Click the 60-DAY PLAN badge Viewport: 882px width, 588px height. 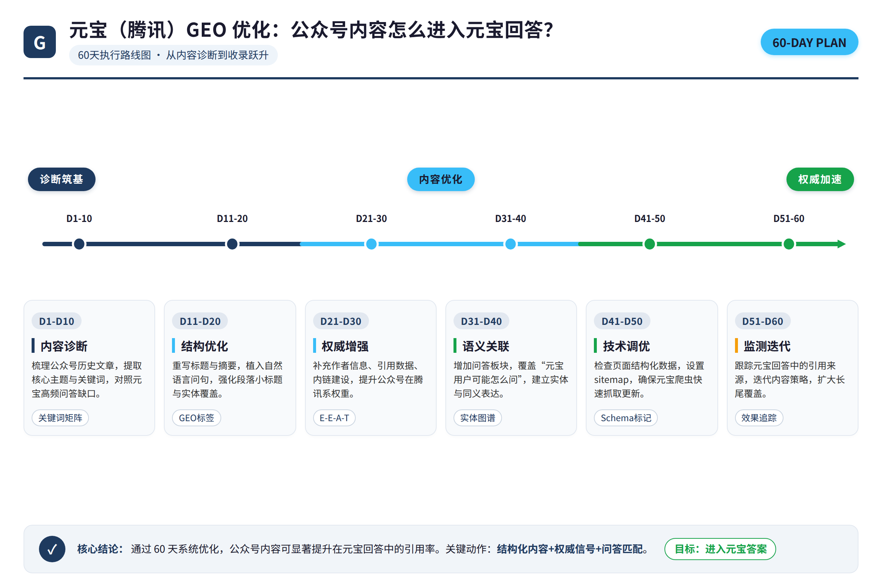pyautogui.click(x=809, y=42)
